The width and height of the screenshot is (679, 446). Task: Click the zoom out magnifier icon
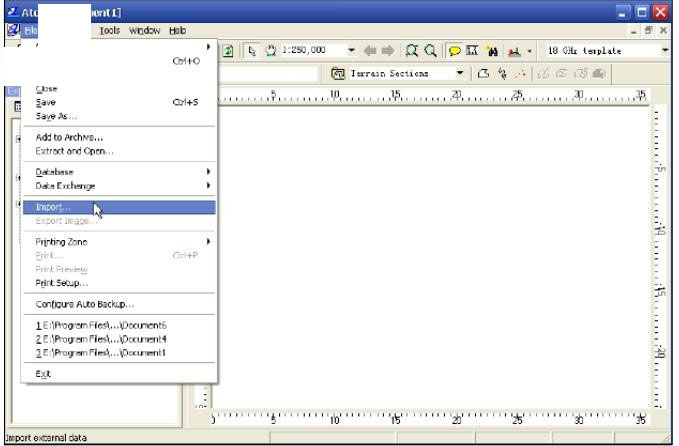tap(430, 51)
